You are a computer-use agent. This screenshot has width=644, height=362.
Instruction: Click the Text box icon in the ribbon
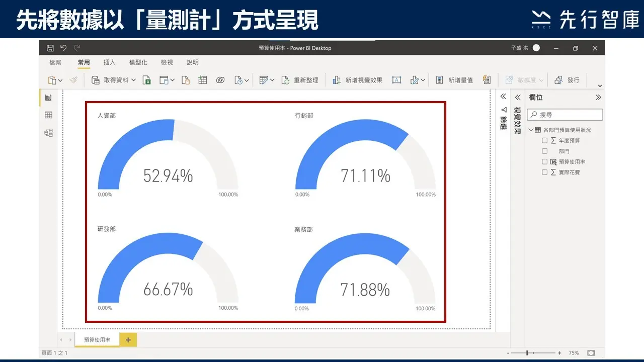coord(396,80)
